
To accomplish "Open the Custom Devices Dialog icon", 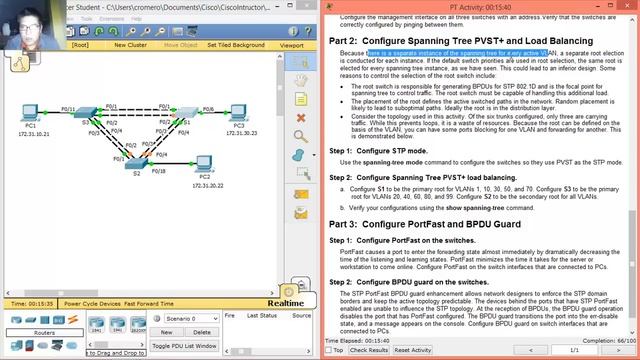I will point(192,31).
